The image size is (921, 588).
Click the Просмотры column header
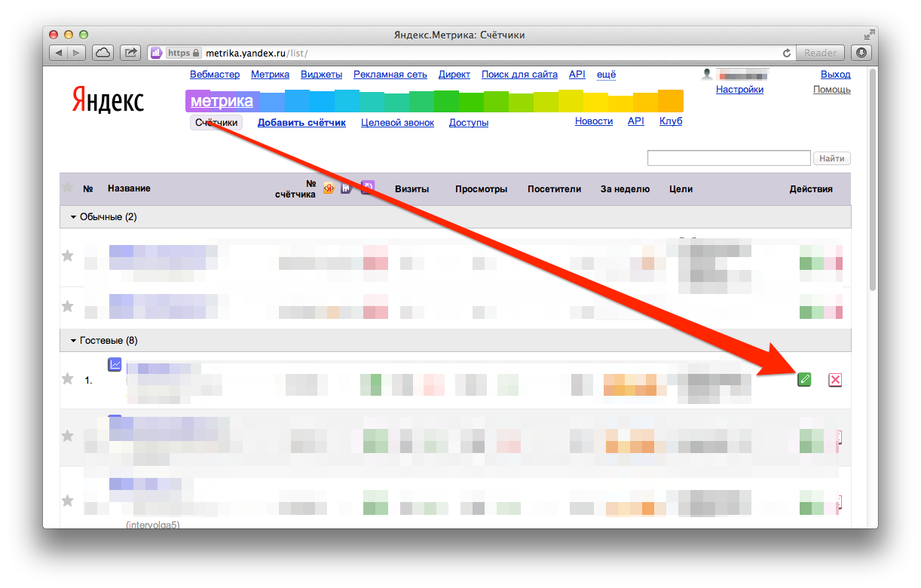click(482, 189)
